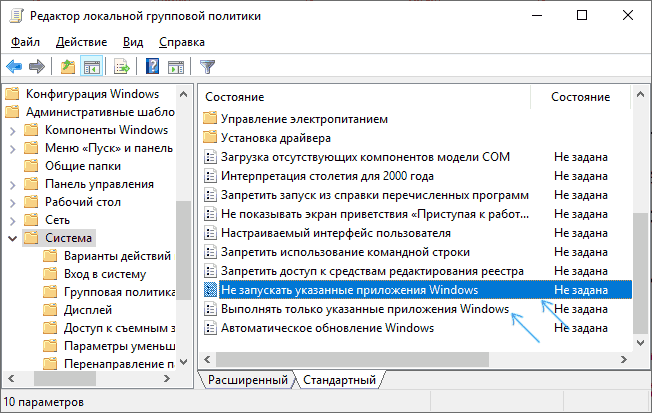
Task: Click icon of Запретить запуск из справки policy
Action: coord(210,195)
